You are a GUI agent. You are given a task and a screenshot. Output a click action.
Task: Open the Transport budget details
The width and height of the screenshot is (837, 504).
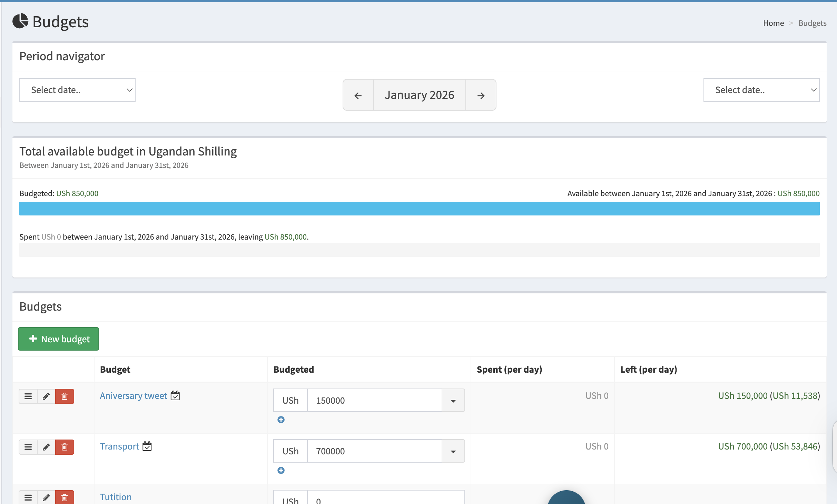click(119, 446)
